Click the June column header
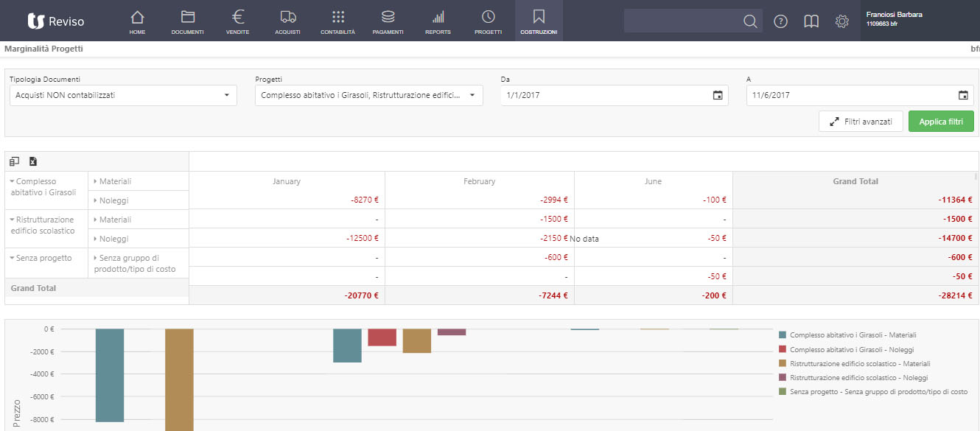 click(x=653, y=181)
